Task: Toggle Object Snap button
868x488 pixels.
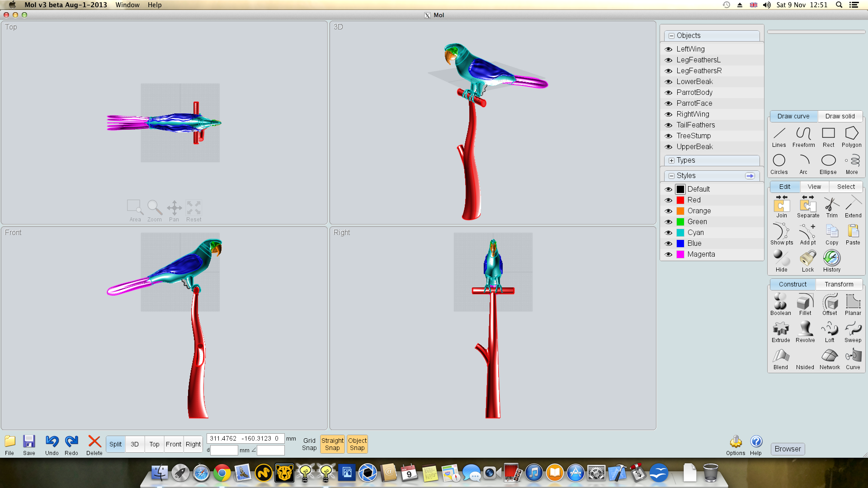Action: [357, 444]
